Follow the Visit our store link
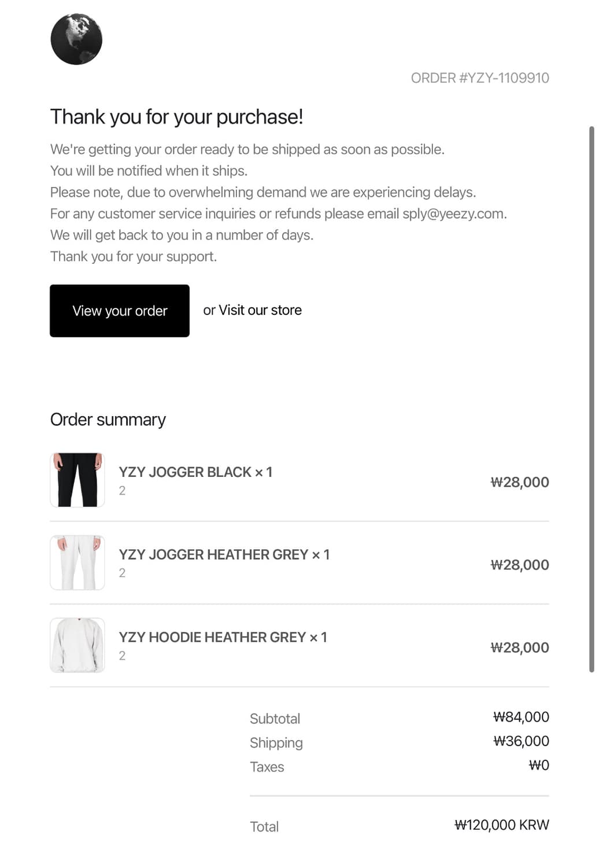Image resolution: width=599 pixels, height=868 pixels. click(260, 310)
